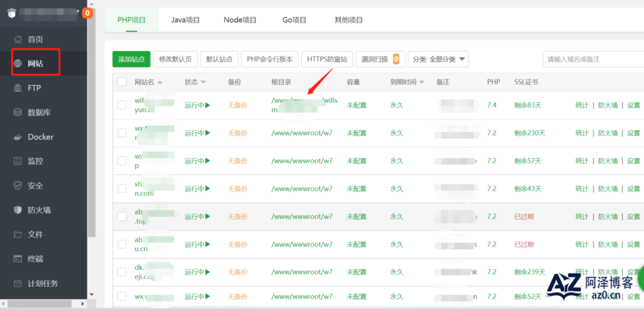
Task: Click the calendar icon beside 计划任务
Action: pyautogui.click(x=18, y=284)
